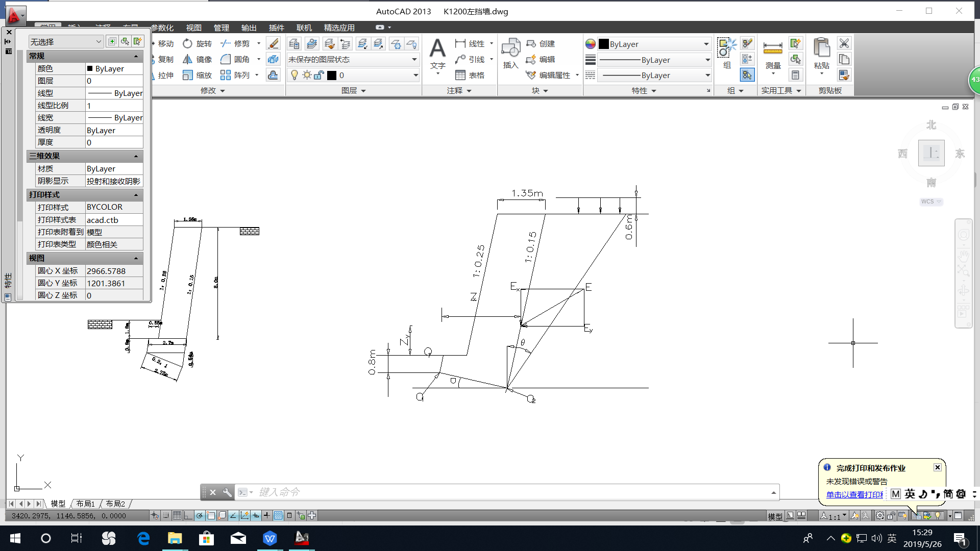The height and width of the screenshot is (551, 980).
Task: Toggle polar tracking in status bar
Action: 200,516
